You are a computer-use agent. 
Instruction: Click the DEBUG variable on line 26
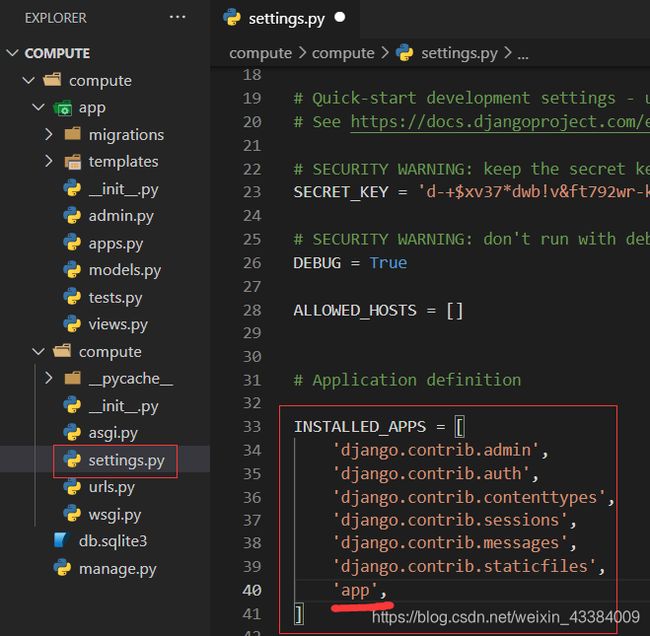[x=317, y=263]
